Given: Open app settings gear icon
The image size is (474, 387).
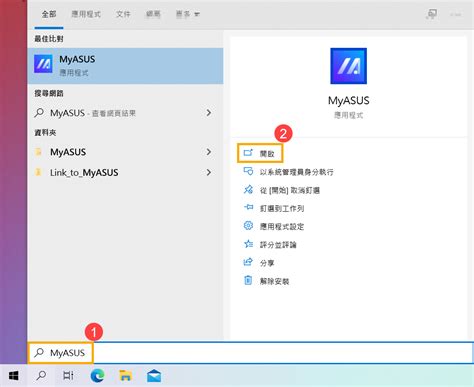Looking at the screenshot, I should (x=248, y=226).
